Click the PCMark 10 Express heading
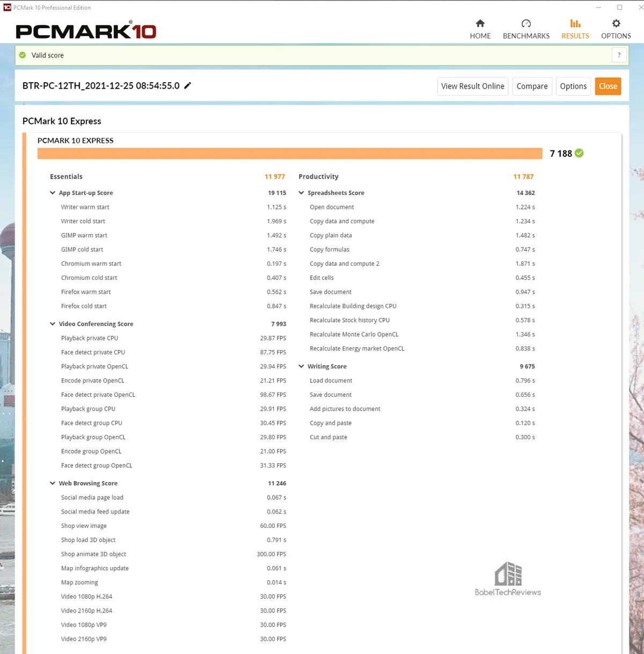Screen dimensions: 644x654 pyautogui.click(x=62, y=121)
